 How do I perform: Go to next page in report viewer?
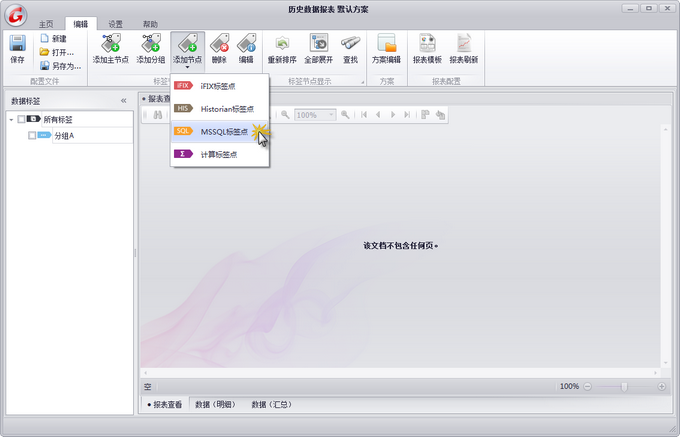point(393,115)
